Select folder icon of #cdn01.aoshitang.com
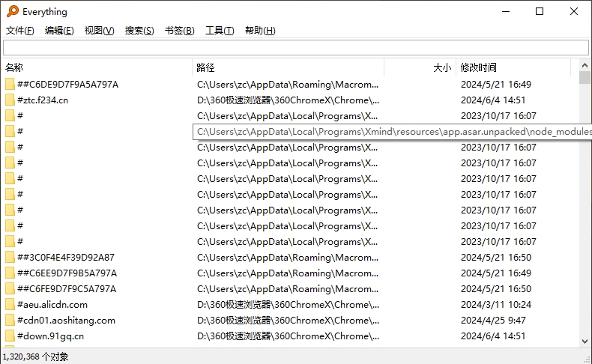Viewport: 592px width, 364px height. point(10,321)
